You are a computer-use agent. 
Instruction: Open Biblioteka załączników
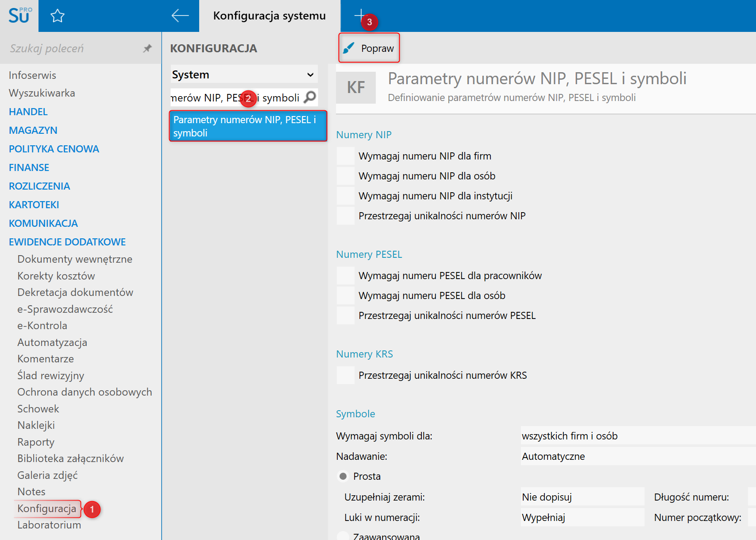click(x=71, y=458)
